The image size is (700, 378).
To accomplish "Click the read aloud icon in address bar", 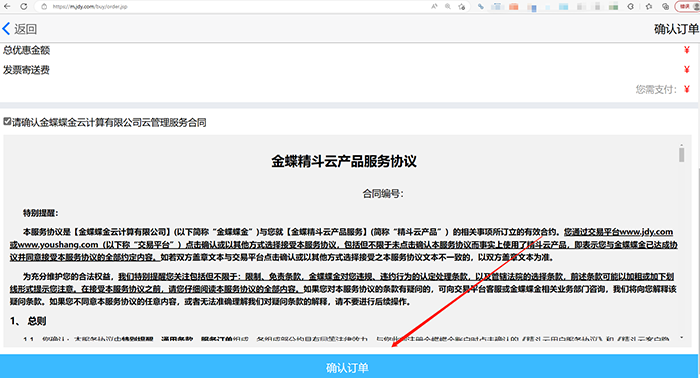I will [x=434, y=7].
